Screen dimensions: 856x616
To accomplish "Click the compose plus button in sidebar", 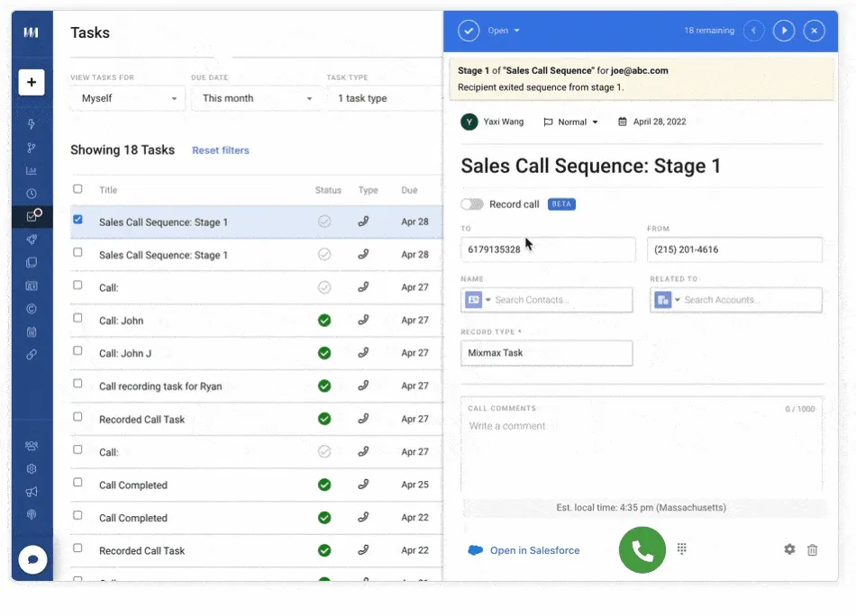I will point(32,82).
